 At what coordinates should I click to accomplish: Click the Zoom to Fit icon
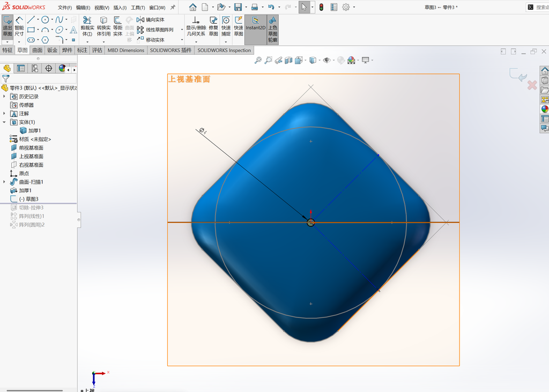click(258, 60)
